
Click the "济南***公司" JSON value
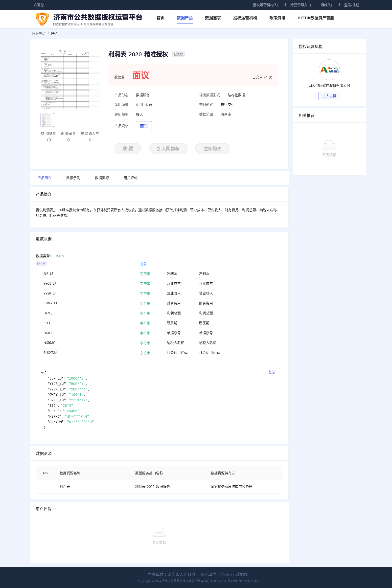[77, 417]
